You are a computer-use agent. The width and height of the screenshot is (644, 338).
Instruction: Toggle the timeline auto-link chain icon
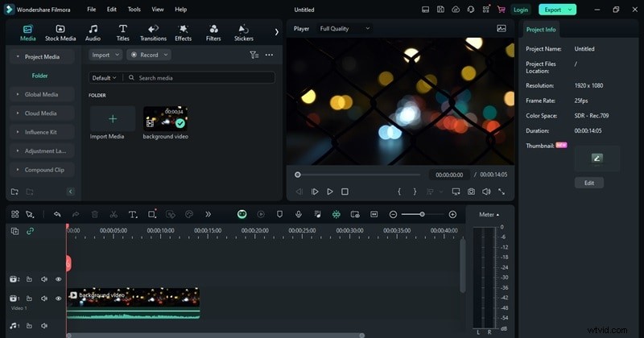click(31, 231)
